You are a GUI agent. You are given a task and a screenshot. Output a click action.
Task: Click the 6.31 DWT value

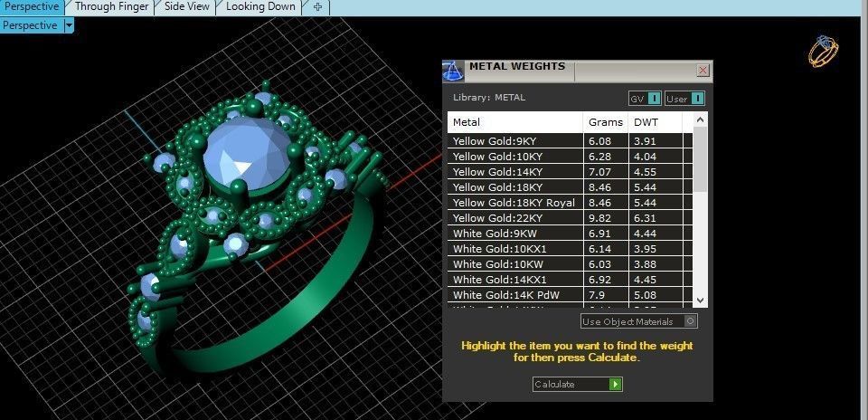tap(645, 218)
